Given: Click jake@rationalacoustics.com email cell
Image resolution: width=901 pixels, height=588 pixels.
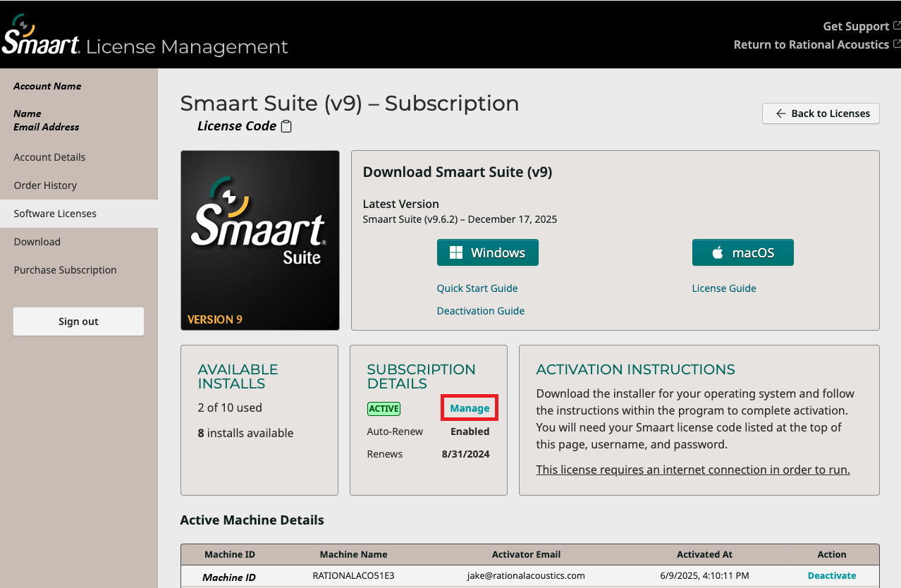Looking at the screenshot, I should pyautogui.click(x=526, y=575).
